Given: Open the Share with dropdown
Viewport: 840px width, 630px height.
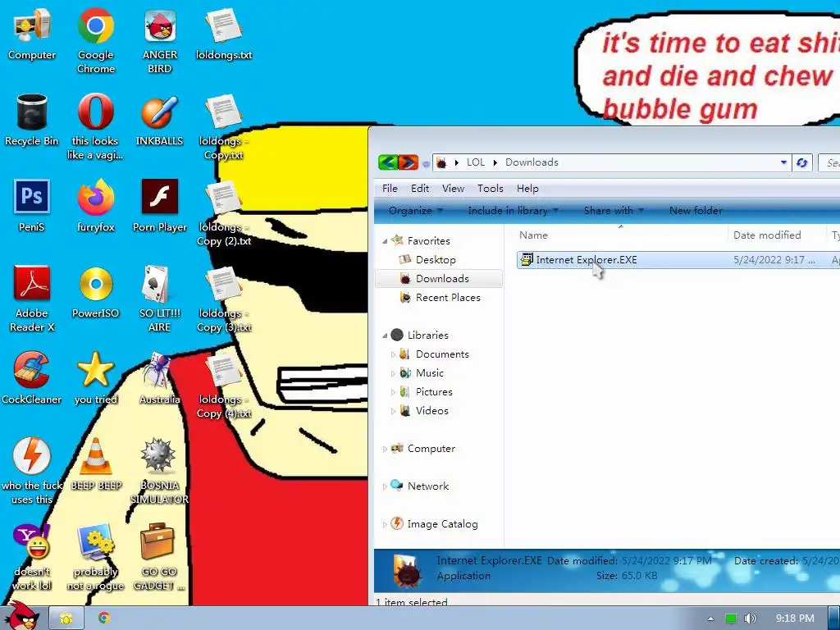Looking at the screenshot, I should point(614,211).
